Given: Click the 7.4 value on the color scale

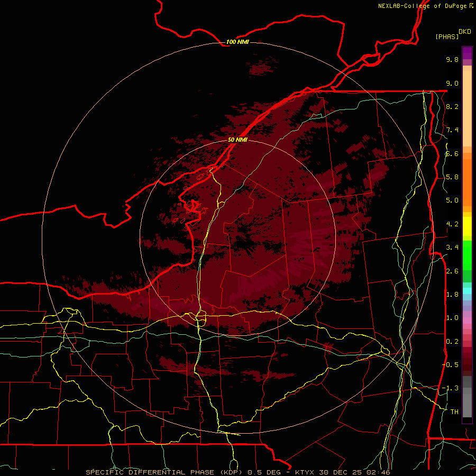Looking at the screenshot, I should click(452, 130).
